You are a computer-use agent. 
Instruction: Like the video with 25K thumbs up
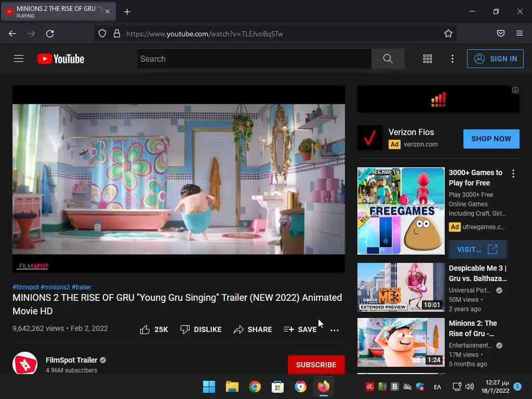click(154, 329)
